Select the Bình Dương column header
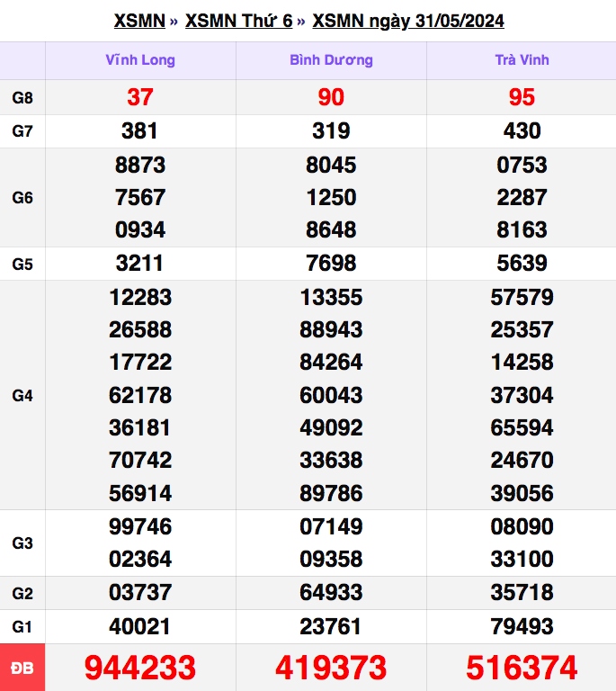Viewport: 616px width, 691px height. (x=331, y=60)
